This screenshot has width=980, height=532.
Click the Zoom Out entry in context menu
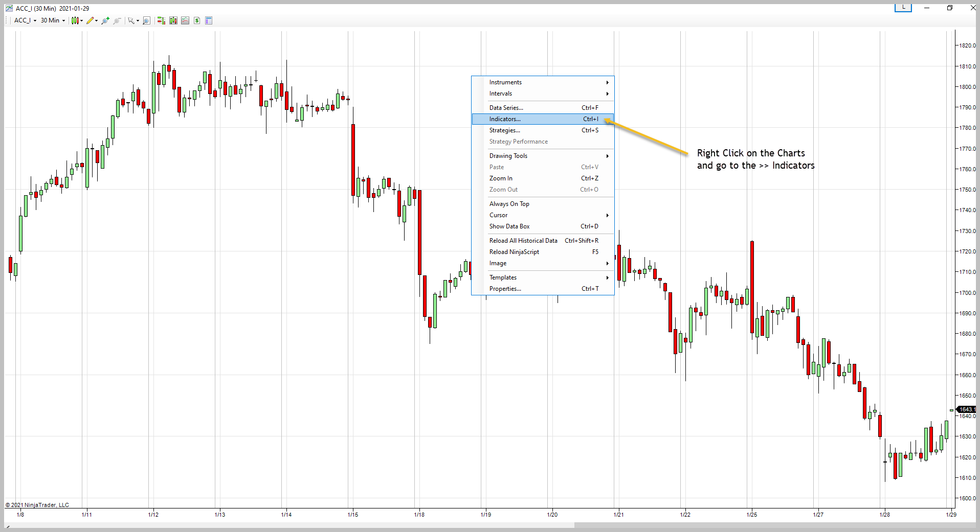pyautogui.click(x=543, y=190)
